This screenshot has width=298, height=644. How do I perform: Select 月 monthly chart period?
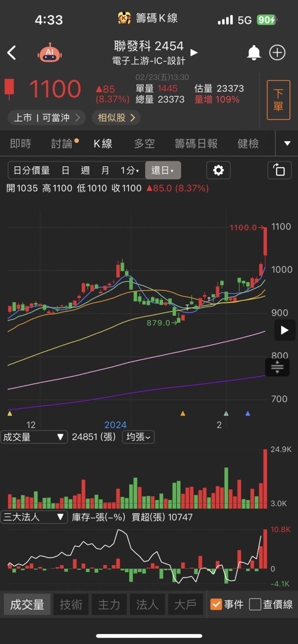[105, 170]
